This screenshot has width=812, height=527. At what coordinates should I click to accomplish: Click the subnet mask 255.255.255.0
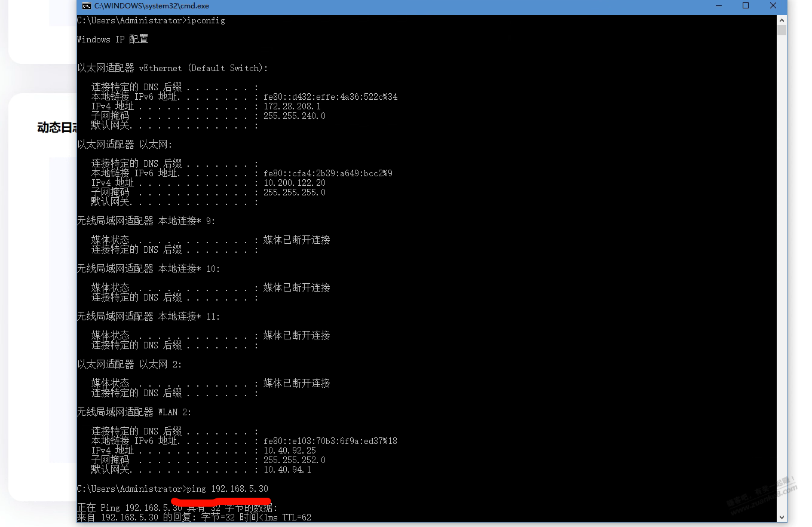click(295, 192)
